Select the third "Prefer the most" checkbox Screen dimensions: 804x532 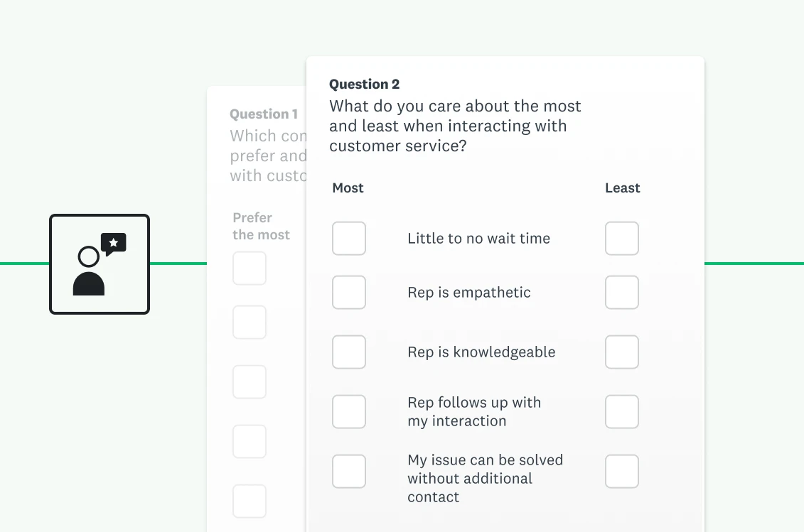(250, 381)
